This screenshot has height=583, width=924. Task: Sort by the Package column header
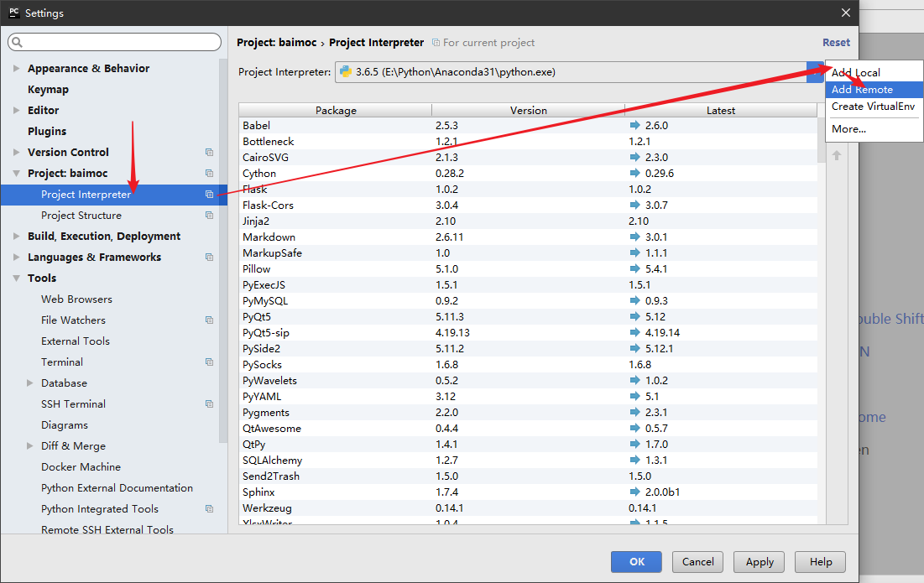coord(336,110)
